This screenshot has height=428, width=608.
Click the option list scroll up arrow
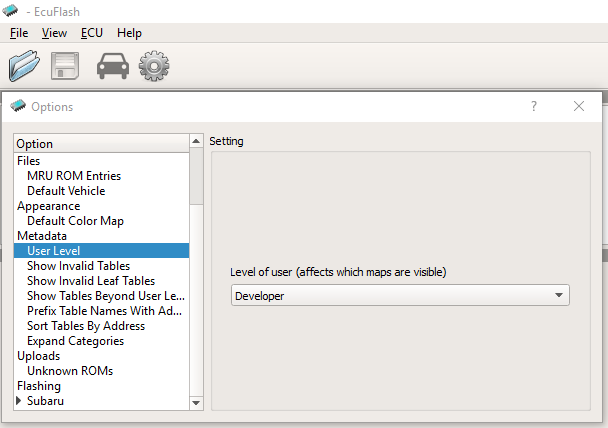tap(196, 141)
